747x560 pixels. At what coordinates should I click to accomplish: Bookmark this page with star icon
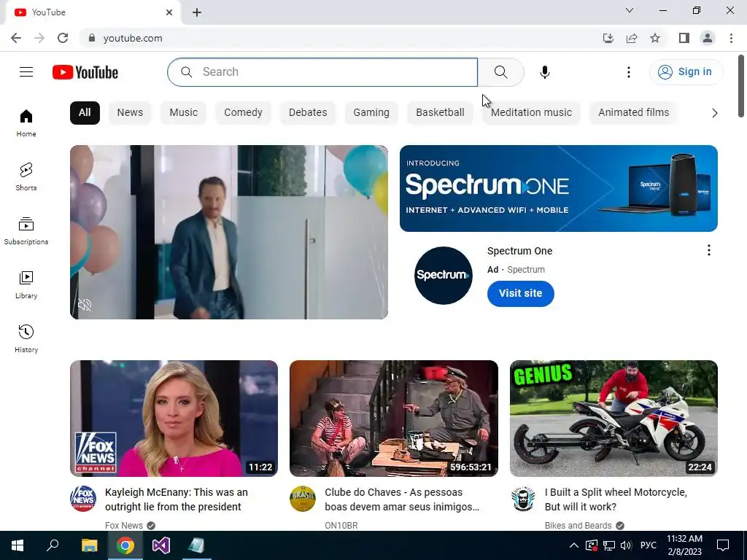[655, 38]
